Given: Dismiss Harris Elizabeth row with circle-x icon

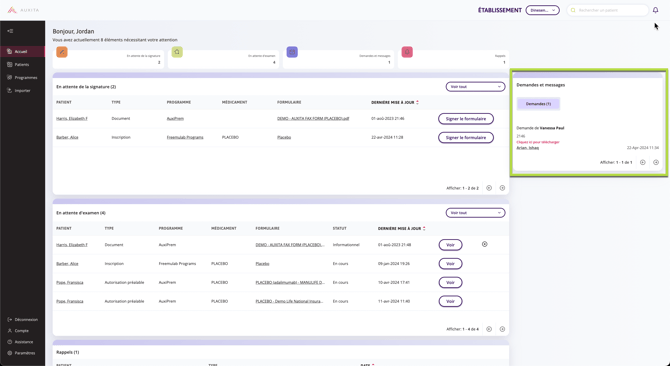Looking at the screenshot, I should click(x=485, y=244).
